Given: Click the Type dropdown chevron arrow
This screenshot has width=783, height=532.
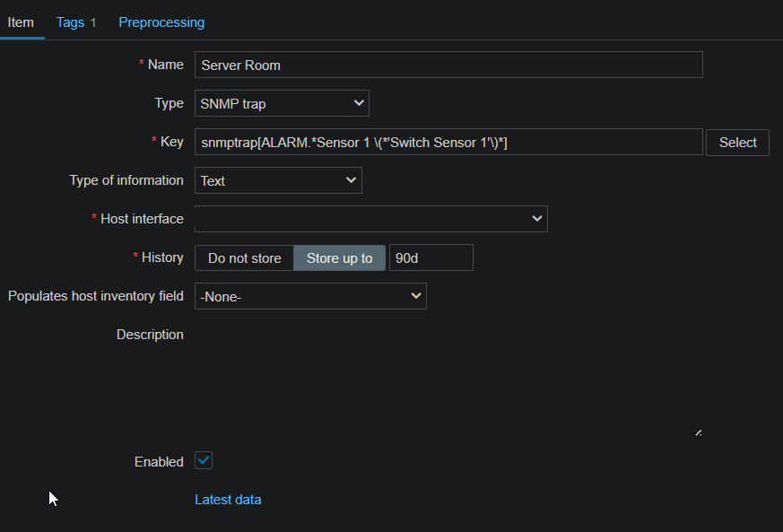Looking at the screenshot, I should coord(359,103).
